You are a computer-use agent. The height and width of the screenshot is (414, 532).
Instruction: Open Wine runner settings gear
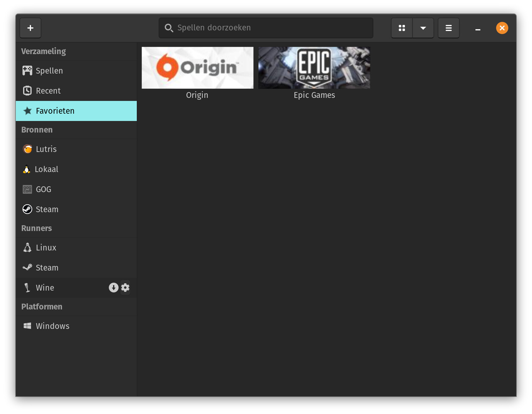(x=125, y=288)
